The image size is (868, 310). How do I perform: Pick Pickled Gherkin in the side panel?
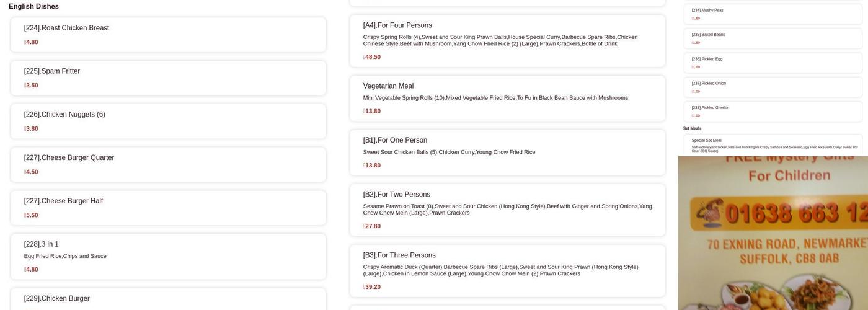[x=773, y=112]
